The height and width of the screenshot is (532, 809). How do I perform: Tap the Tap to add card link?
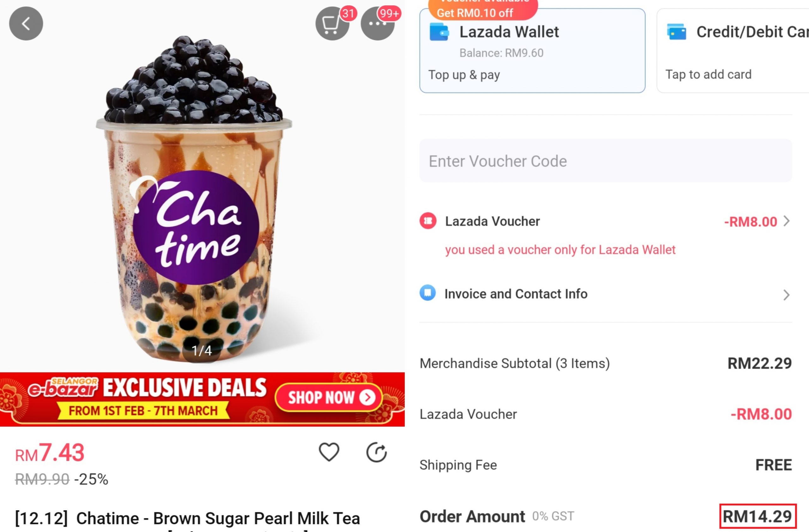[x=709, y=75]
